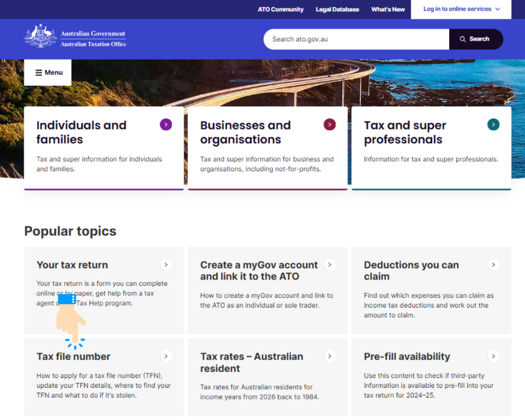Open Legal Database in the top bar
Screen dimensions: 525x420
coord(337,10)
